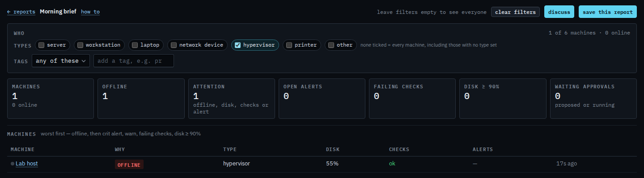Open the 'any of these' tags dropdown
This screenshot has width=644, height=178.
pyautogui.click(x=61, y=61)
